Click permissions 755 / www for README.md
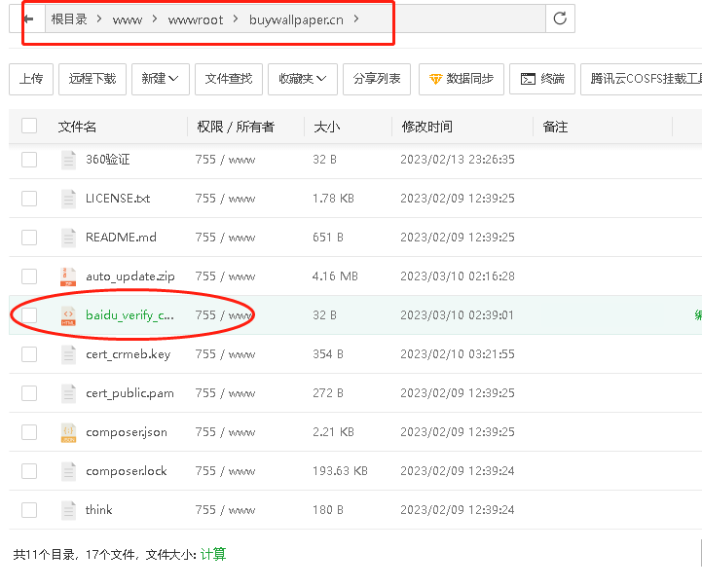The height and width of the screenshot is (588, 702). pyautogui.click(x=225, y=238)
